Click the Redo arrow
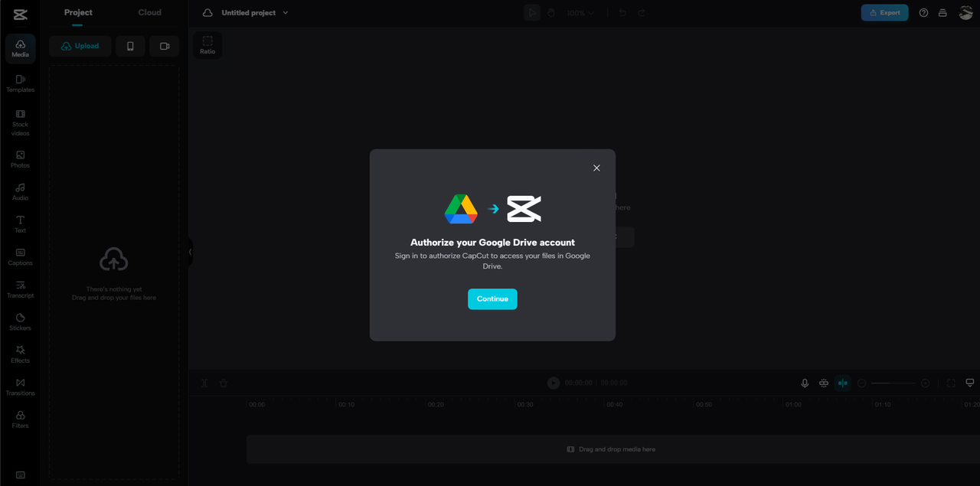Screen dimensions: 980x486 642,13
